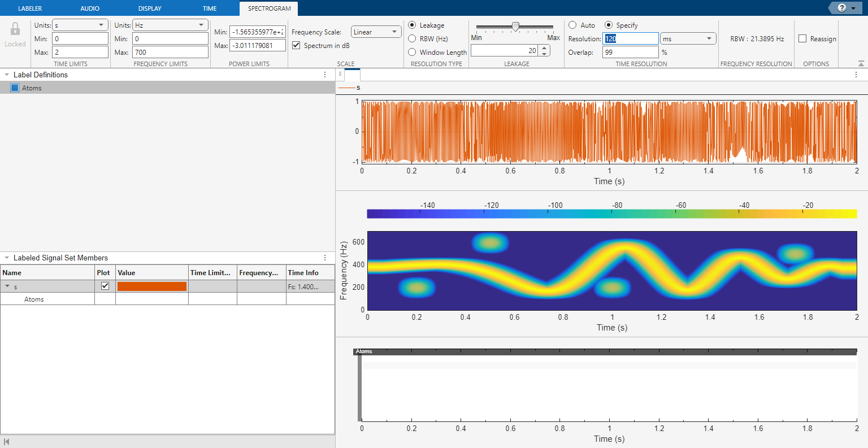Open the Frequency Scale dropdown
868x448 pixels.
(376, 32)
